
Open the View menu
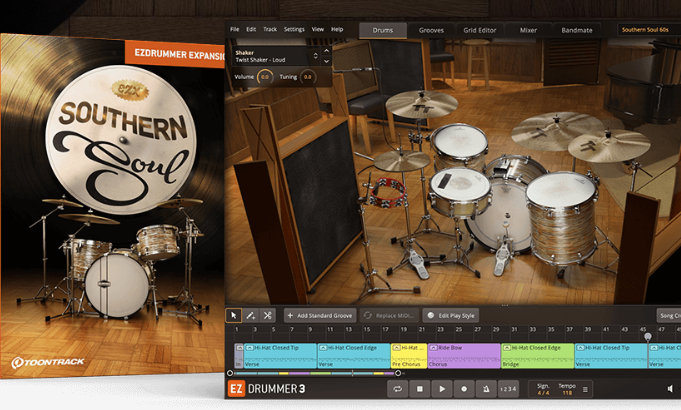[x=317, y=29]
